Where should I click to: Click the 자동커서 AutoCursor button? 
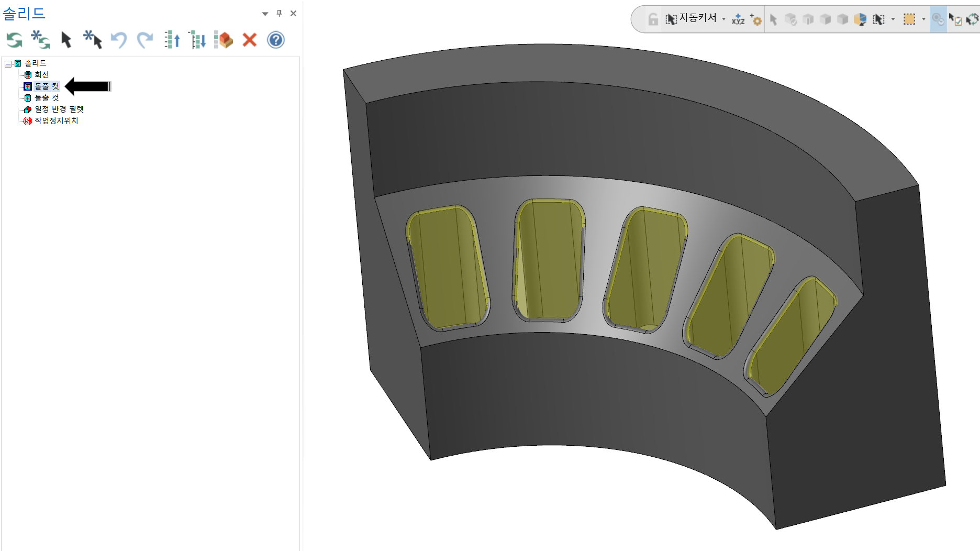[x=691, y=19]
